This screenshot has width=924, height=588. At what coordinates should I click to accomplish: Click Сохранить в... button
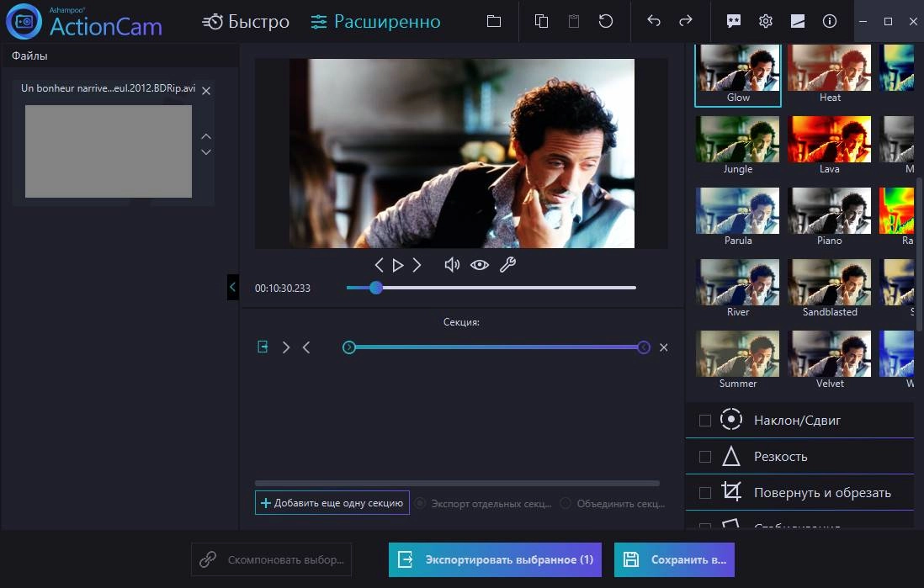pyautogui.click(x=674, y=559)
